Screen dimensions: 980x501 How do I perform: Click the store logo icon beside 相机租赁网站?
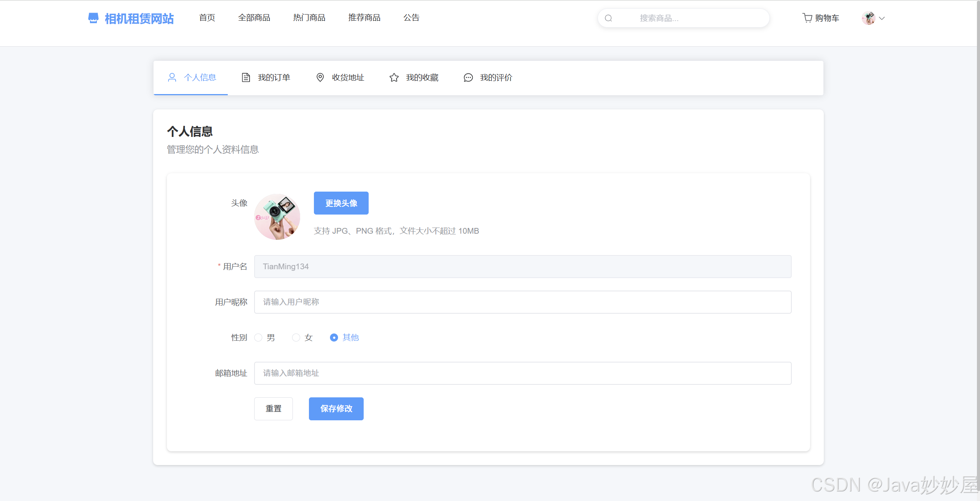(x=93, y=18)
